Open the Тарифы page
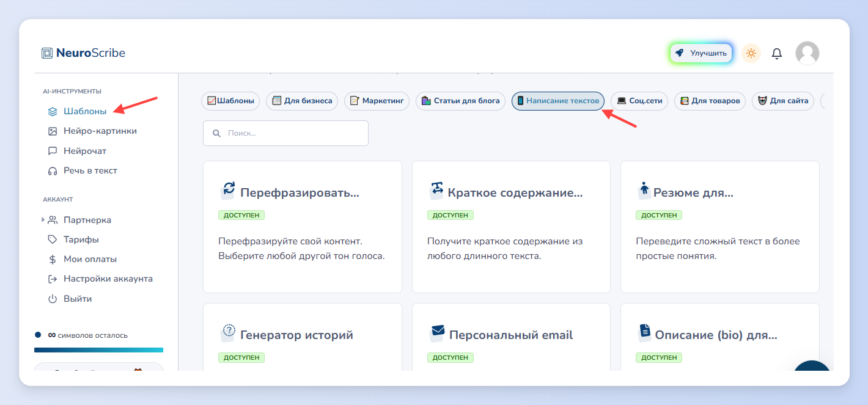 coord(81,239)
